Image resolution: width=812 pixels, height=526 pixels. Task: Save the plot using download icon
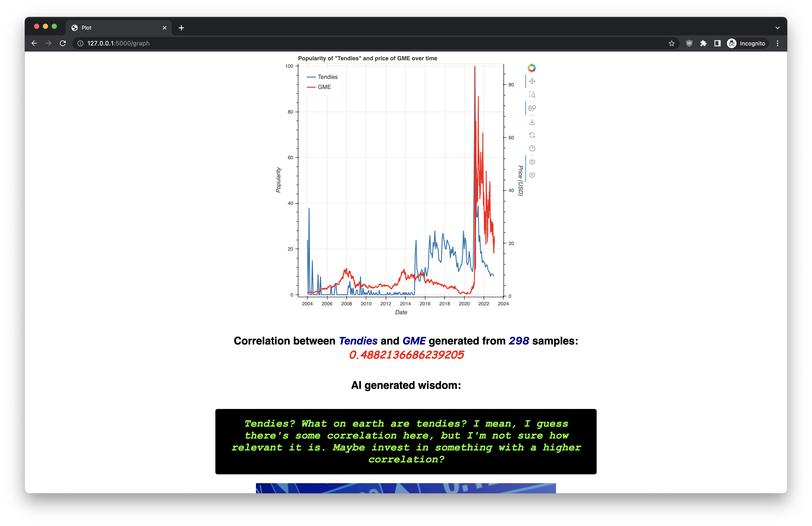pos(532,122)
